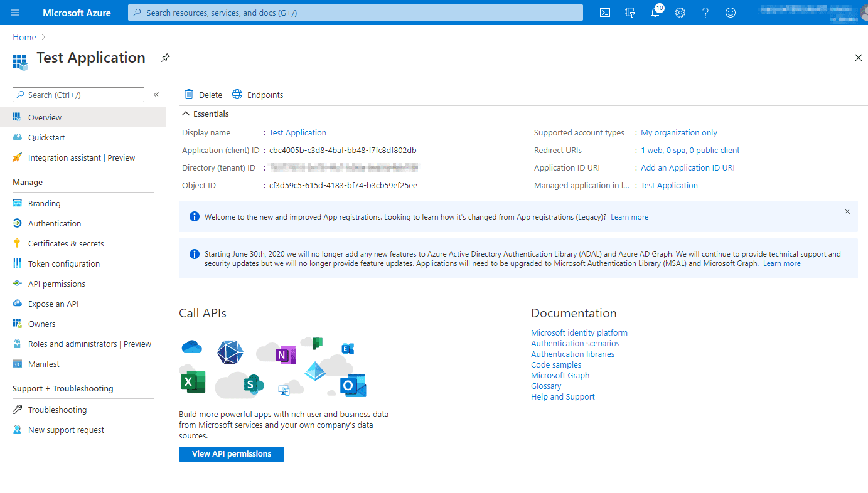Click the Certificates & secrets key icon

pyautogui.click(x=17, y=243)
